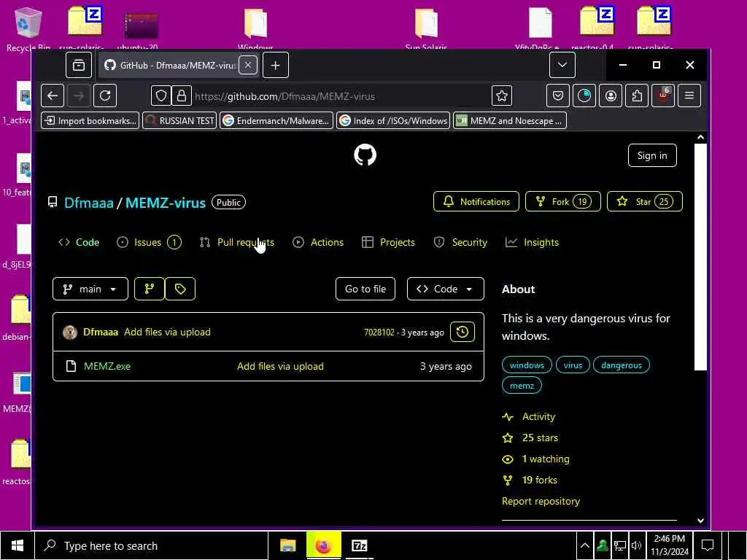Open Index of /ISOs/Windows bookmark

click(x=393, y=121)
